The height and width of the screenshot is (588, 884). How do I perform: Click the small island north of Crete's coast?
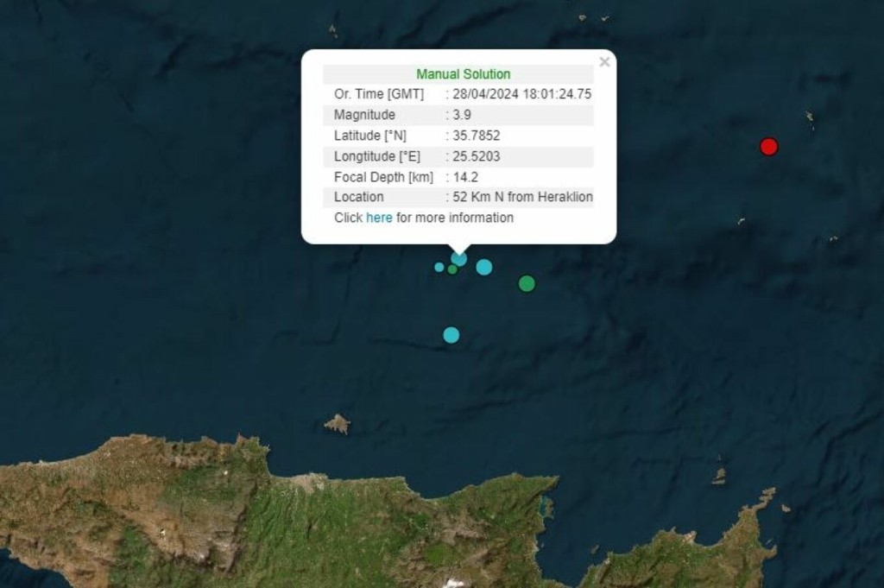[338, 424]
